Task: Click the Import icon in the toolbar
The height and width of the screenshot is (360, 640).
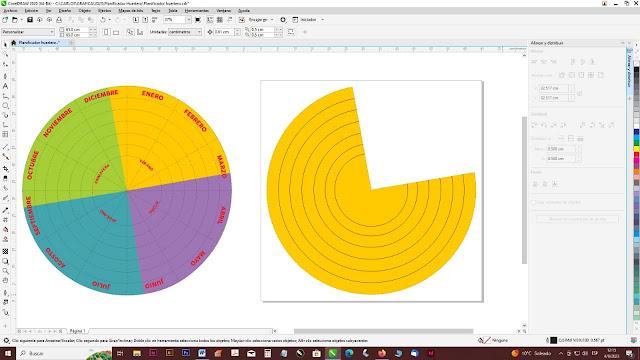Action: pos(136,20)
